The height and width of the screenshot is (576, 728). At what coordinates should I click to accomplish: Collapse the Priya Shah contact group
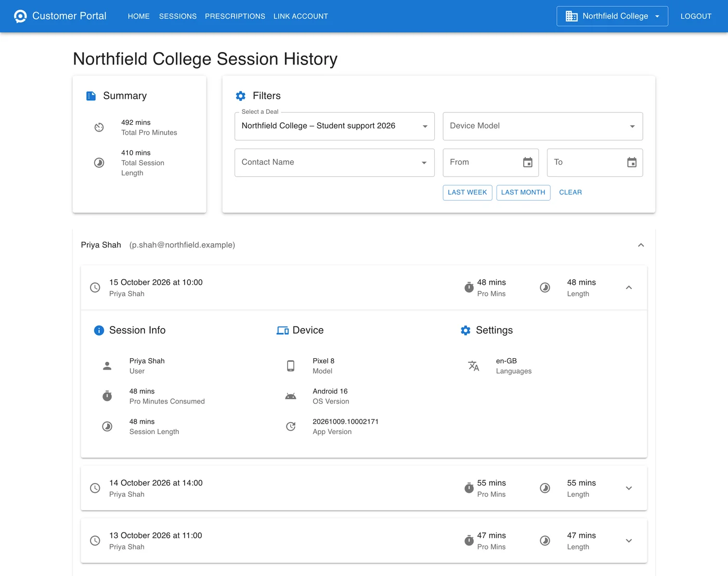point(641,245)
